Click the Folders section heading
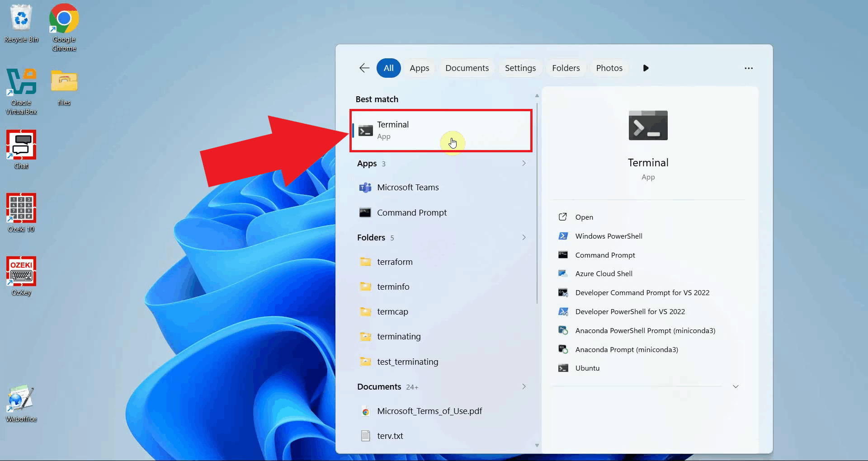 (x=371, y=237)
